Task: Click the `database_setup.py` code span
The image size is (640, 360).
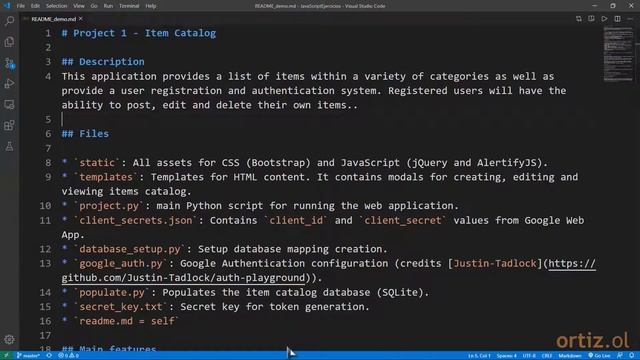Action: tap(129, 249)
